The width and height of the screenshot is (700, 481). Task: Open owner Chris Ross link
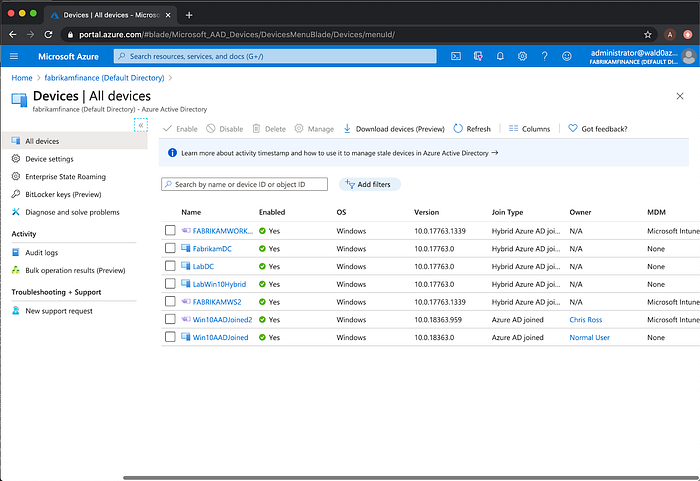point(585,320)
